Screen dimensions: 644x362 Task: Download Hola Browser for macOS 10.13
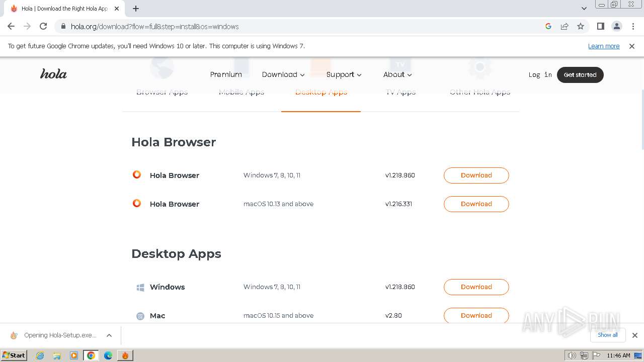(476, 204)
